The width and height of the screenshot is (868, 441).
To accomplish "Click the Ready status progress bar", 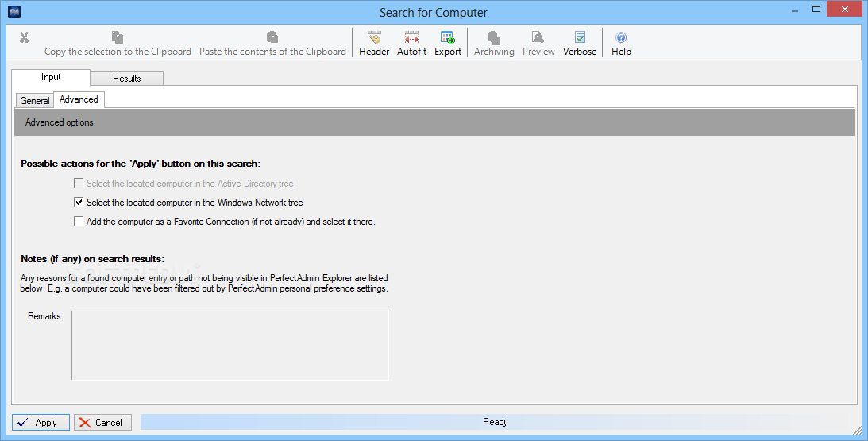I will point(495,422).
